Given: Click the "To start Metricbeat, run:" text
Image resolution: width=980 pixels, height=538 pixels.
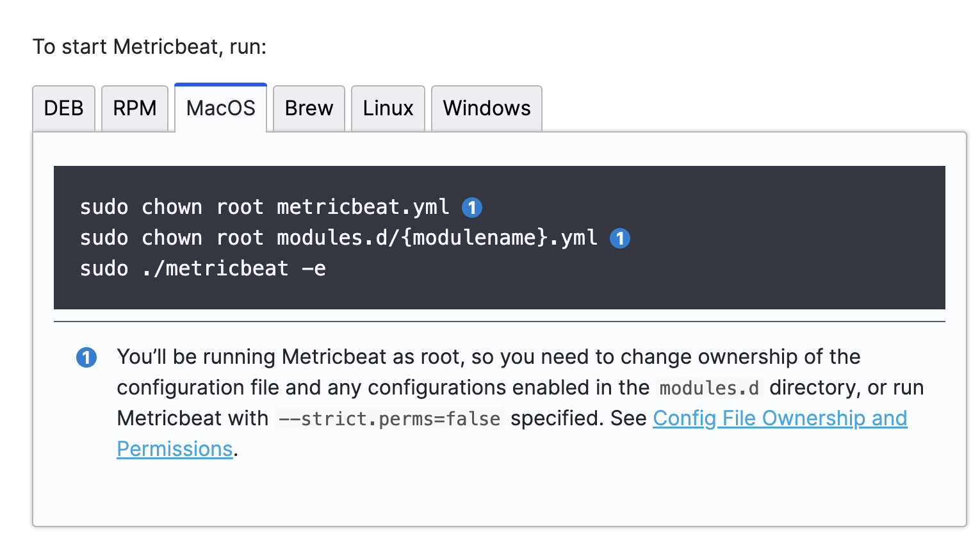Looking at the screenshot, I should click(149, 47).
